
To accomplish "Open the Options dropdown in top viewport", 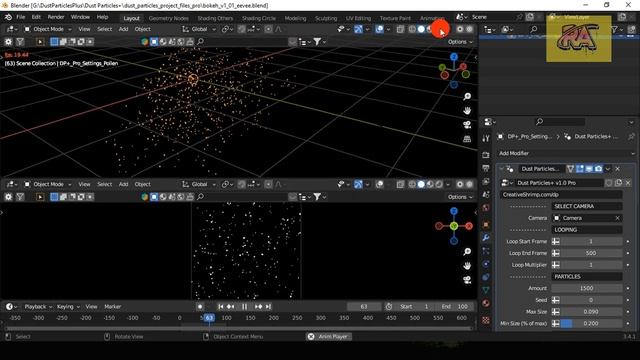I will (460, 42).
